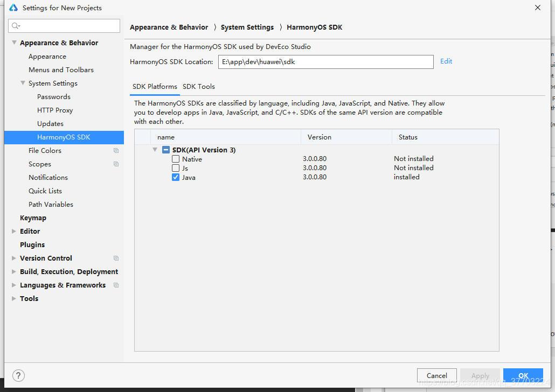
Task: Click the Java row 'installed' status
Action: tap(407, 177)
